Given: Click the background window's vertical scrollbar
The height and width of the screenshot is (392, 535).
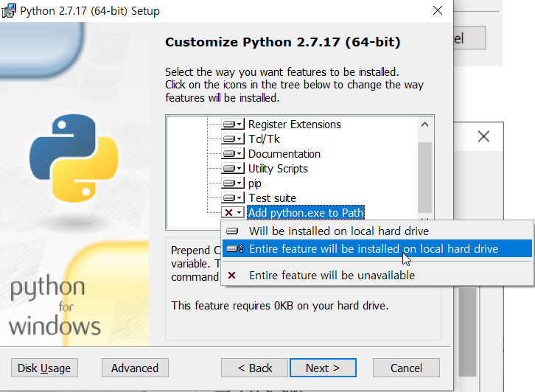Looking at the screenshot, I should [467, 332].
